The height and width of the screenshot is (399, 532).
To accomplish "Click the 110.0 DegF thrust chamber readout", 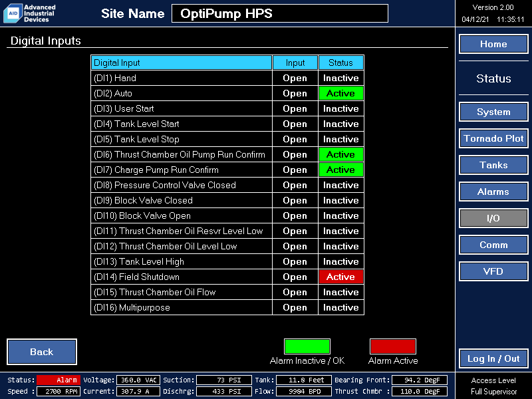I will click(420, 391).
